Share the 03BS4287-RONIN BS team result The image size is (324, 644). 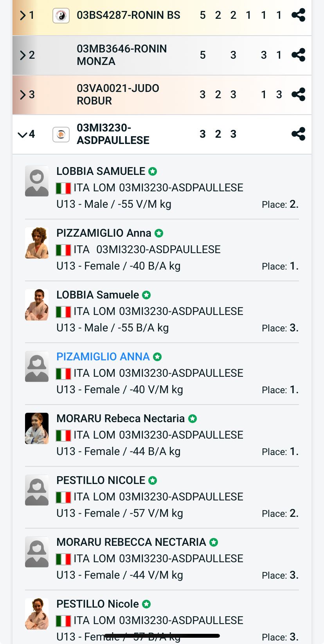pos(298,15)
